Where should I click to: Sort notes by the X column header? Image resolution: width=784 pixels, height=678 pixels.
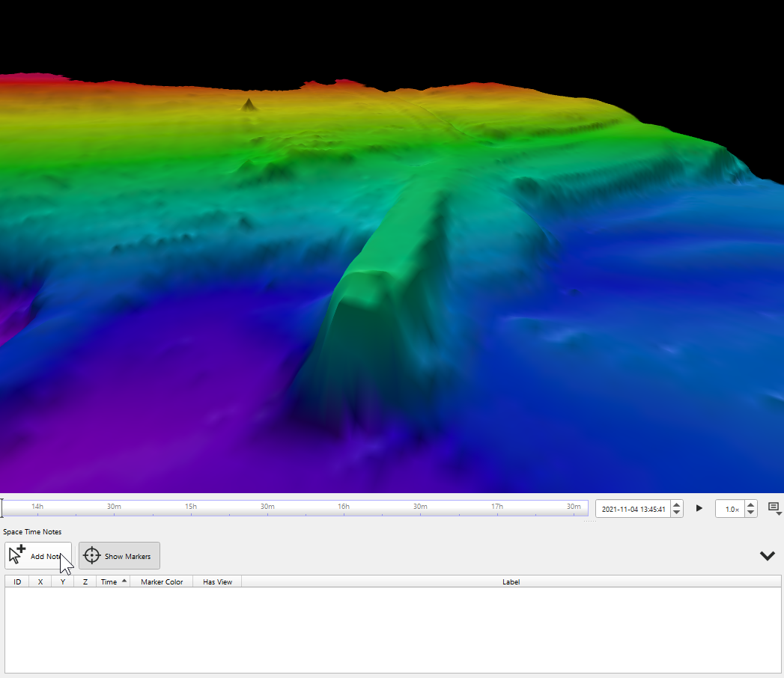click(40, 581)
